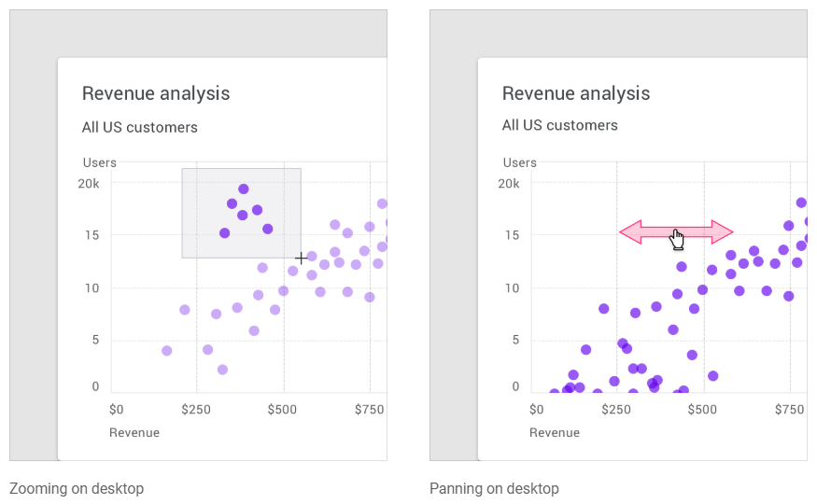
Task: Select "All US customers" subtitle in panning chart
Action: click(x=560, y=125)
